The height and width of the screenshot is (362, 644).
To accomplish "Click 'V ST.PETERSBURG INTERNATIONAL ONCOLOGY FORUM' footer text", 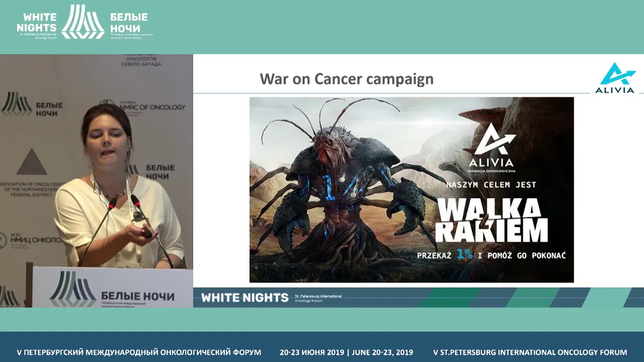I will [530, 352].
